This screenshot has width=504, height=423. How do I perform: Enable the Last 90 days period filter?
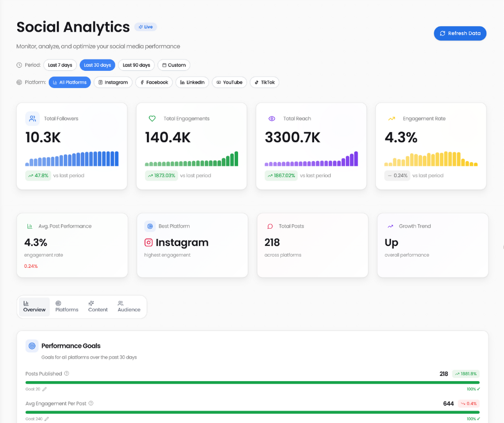click(136, 64)
